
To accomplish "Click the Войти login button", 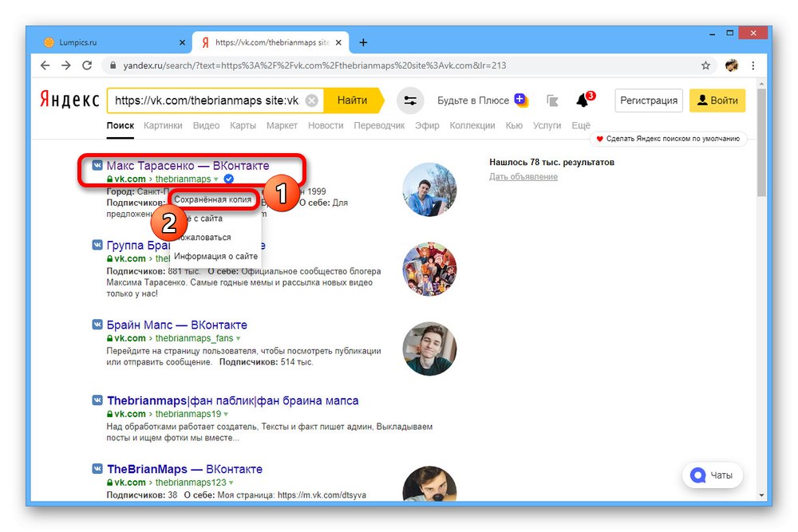I will (717, 100).
